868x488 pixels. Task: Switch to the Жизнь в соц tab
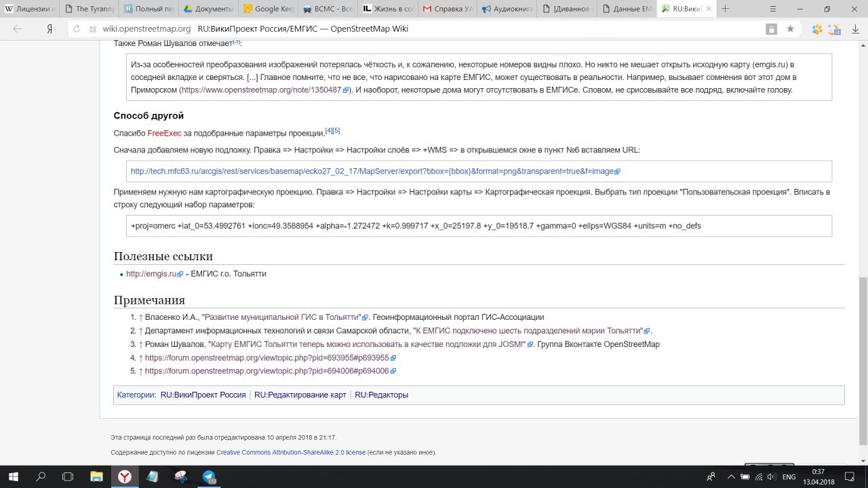pyautogui.click(x=389, y=9)
